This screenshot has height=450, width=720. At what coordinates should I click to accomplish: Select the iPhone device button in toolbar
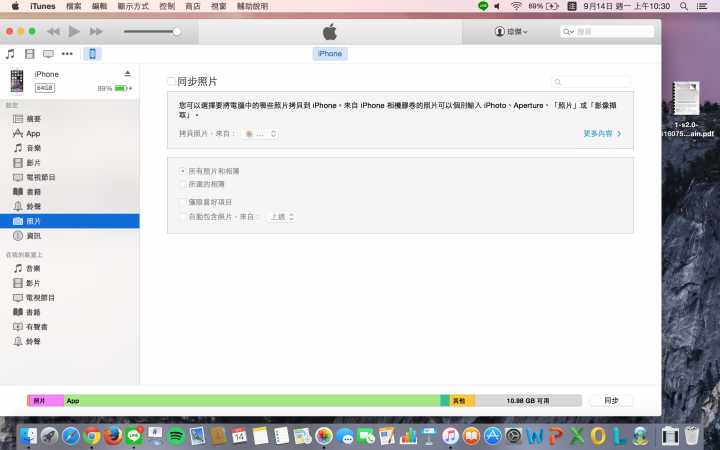click(x=92, y=54)
